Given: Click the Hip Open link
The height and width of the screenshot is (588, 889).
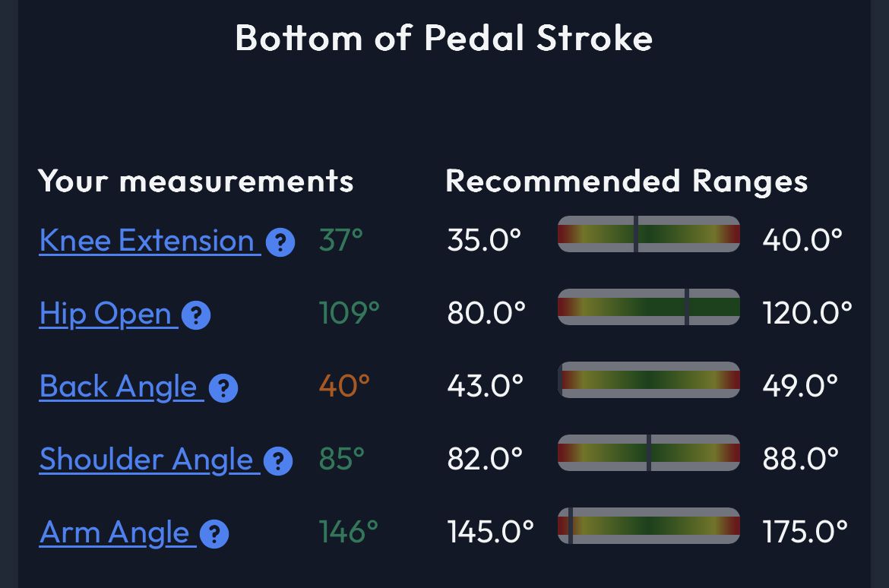Looking at the screenshot, I should click(106, 314).
